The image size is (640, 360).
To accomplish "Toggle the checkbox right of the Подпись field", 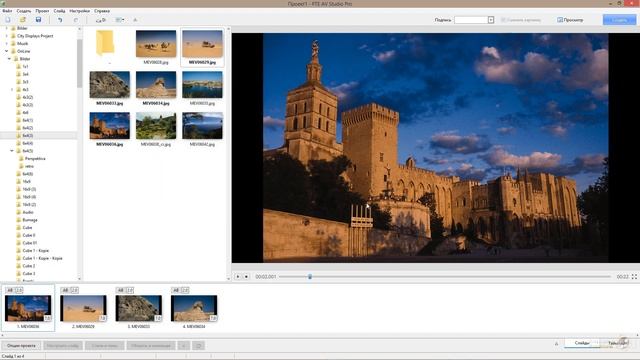I will coord(503,20).
